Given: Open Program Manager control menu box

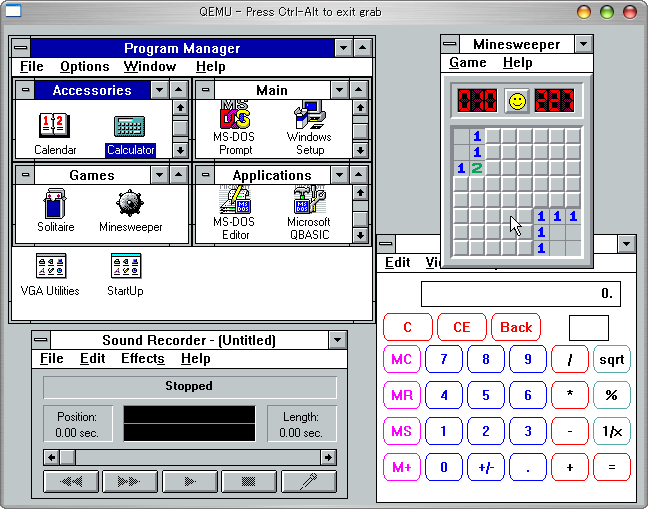Looking at the screenshot, I should 21,48.
